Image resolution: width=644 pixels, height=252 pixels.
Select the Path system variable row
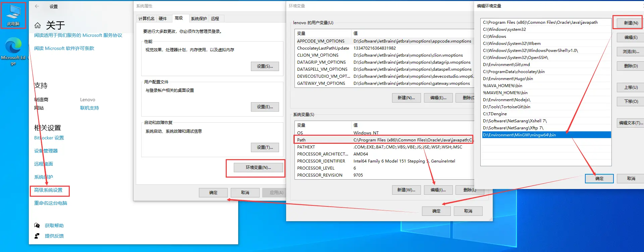click(x=384, y=140)
